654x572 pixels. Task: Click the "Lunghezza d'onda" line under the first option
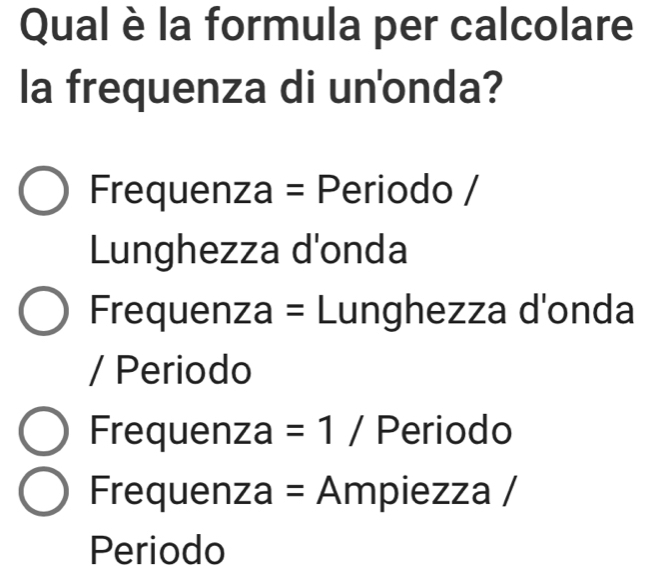coord(248,250)
